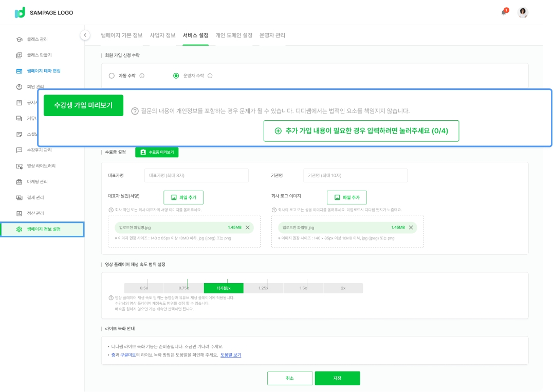
Task: Open 클래스 관리 in the sidebar
Action: pyautogui.click(x=38, y=39)
